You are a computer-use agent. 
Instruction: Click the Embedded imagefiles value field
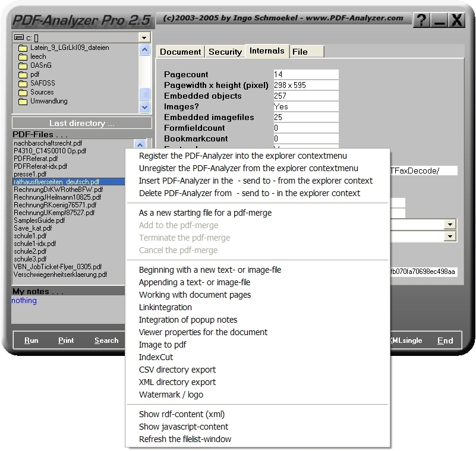tap(305, 117)
